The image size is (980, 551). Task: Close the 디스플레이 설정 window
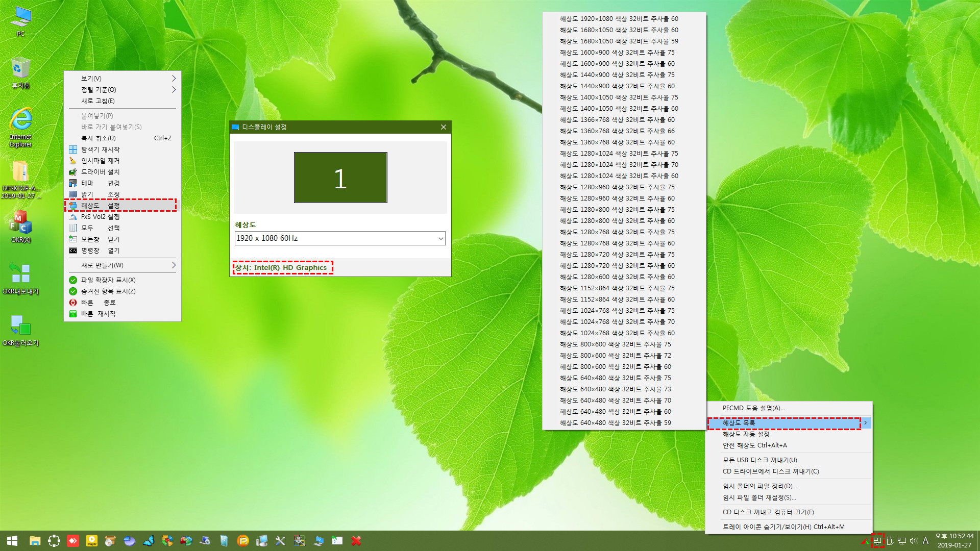coord(444,127)
